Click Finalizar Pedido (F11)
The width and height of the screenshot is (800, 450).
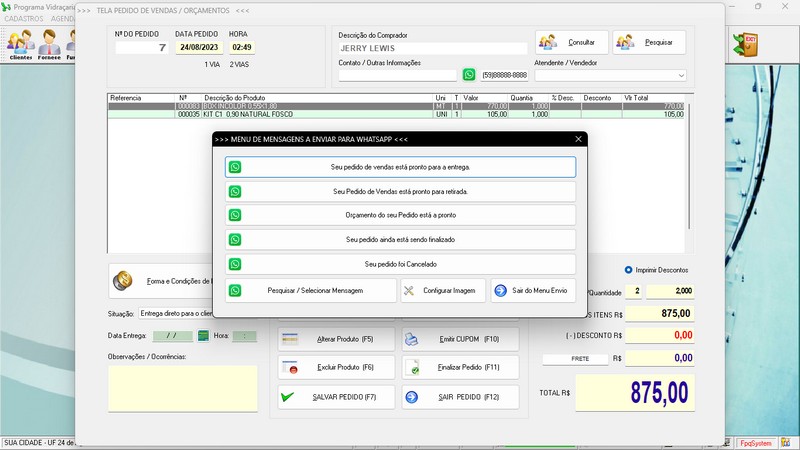[460, 367]
